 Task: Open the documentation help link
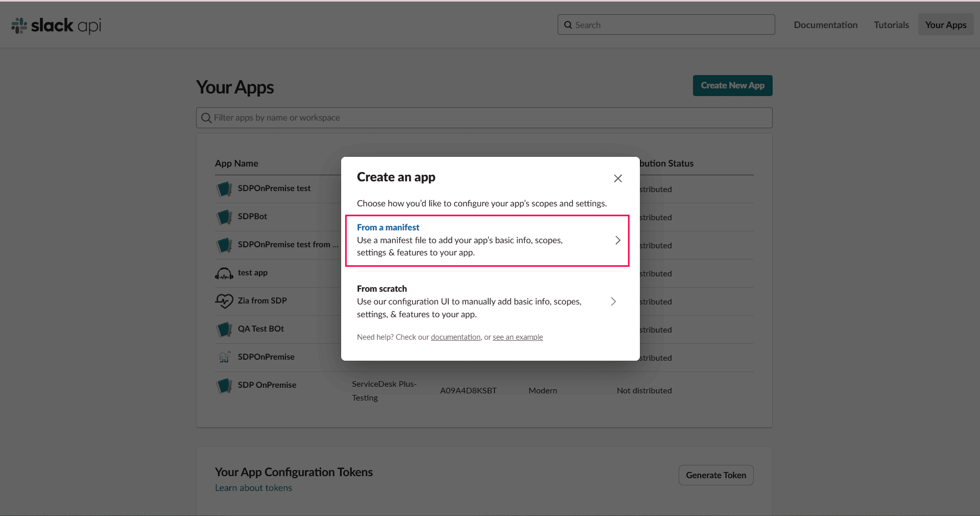pos(456,337)
